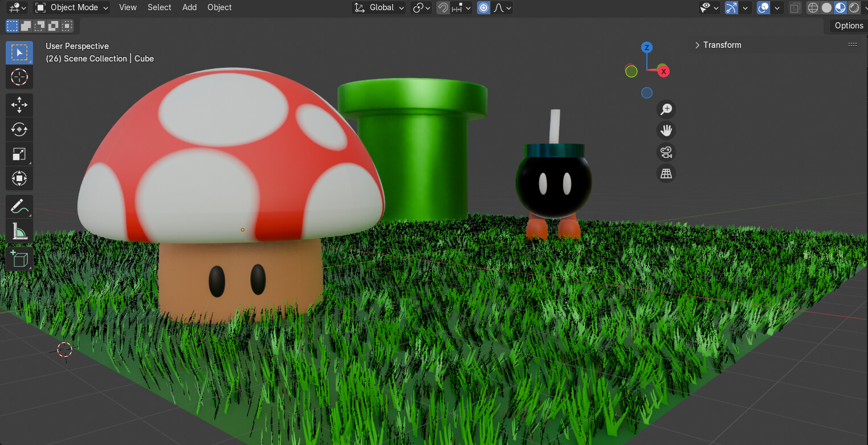The height and width of the screenshot is (445, 868).
Task: Click the Options button
Action: [849, 26]
